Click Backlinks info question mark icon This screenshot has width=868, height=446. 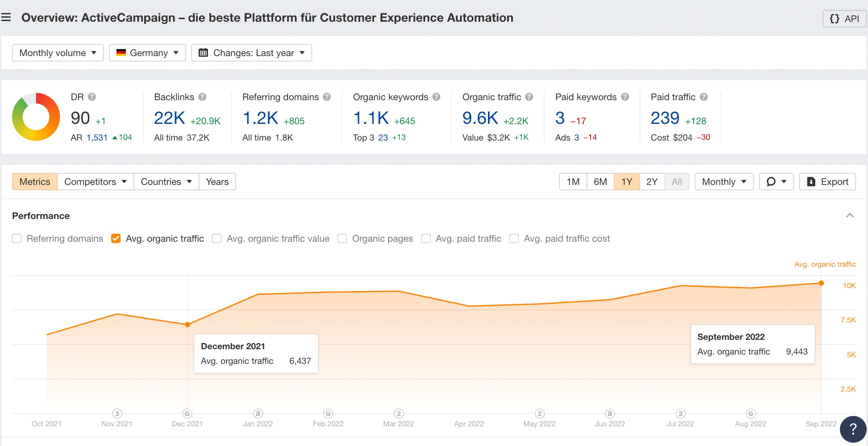click(202, 97)
